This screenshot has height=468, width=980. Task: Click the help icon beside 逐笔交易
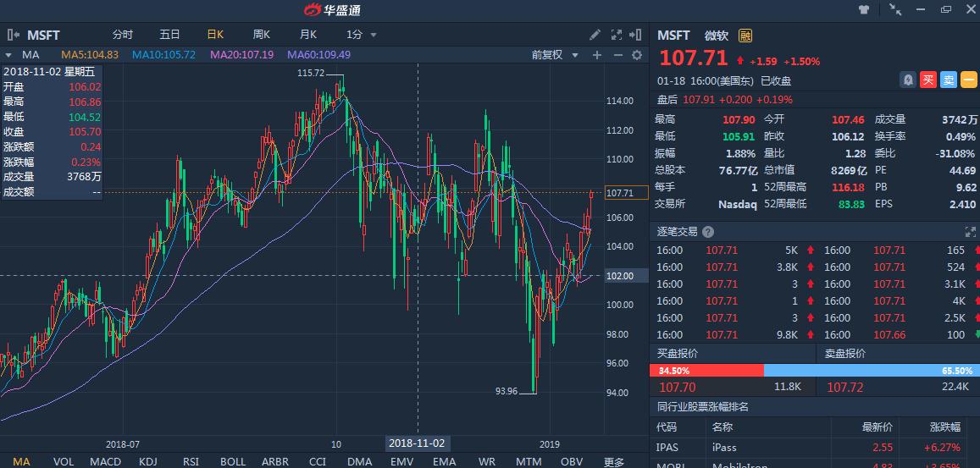click(708, 232)
